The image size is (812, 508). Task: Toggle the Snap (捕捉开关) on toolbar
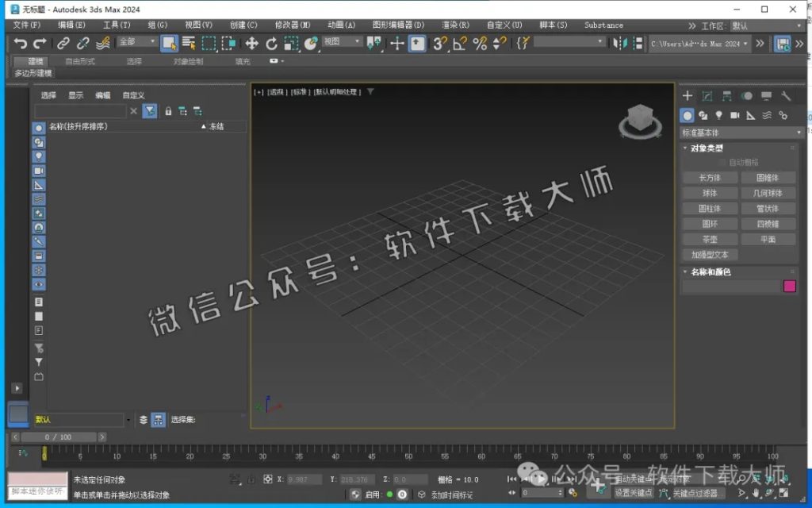tap(438, 44)
